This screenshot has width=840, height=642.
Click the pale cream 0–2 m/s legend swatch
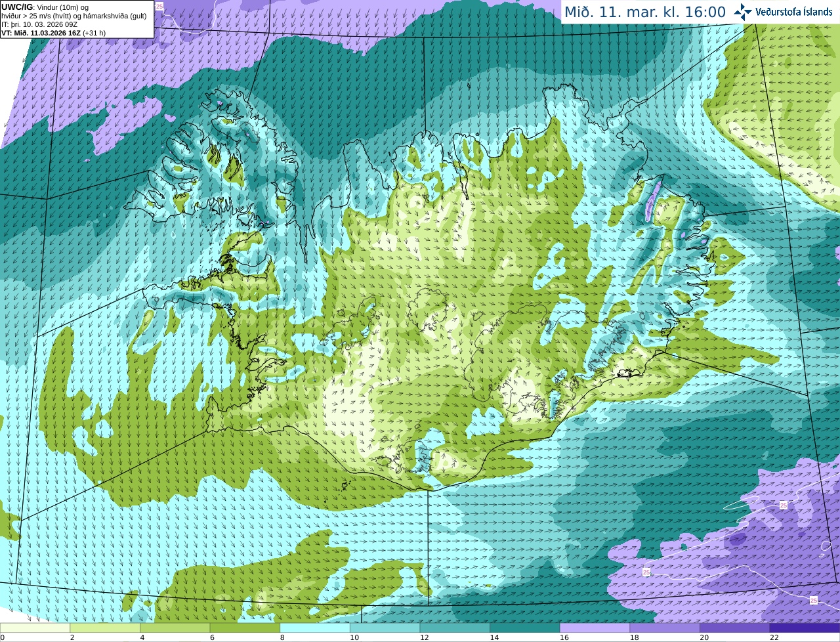point(35,628)
